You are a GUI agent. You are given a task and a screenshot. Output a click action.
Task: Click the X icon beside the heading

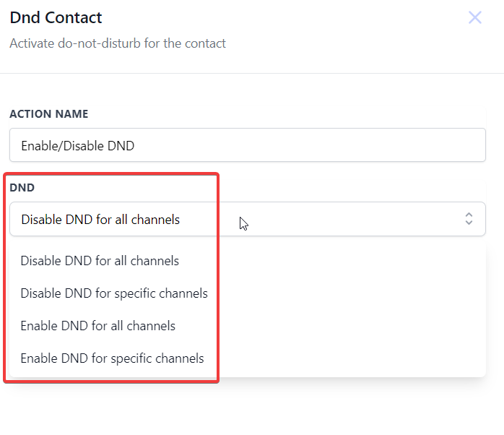[x=474, y=18]
